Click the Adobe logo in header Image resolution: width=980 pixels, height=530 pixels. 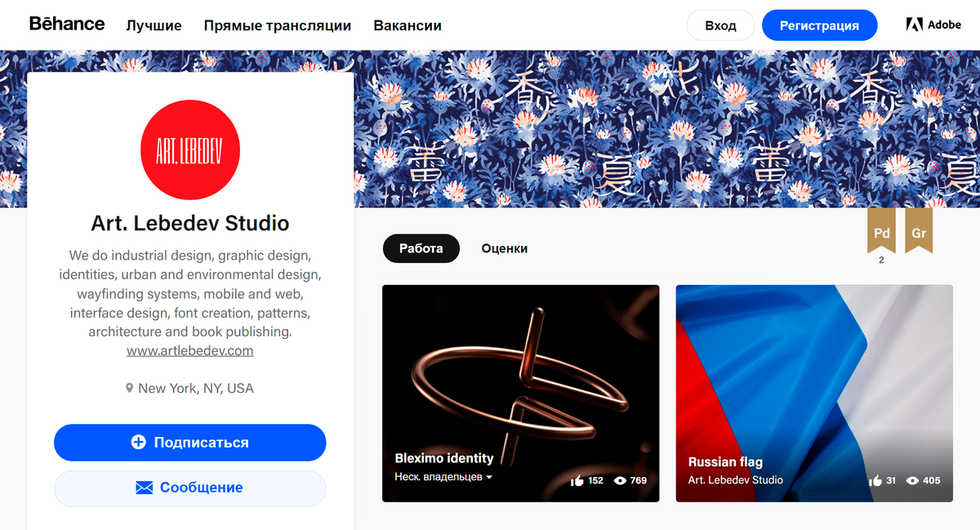(933, 24)
